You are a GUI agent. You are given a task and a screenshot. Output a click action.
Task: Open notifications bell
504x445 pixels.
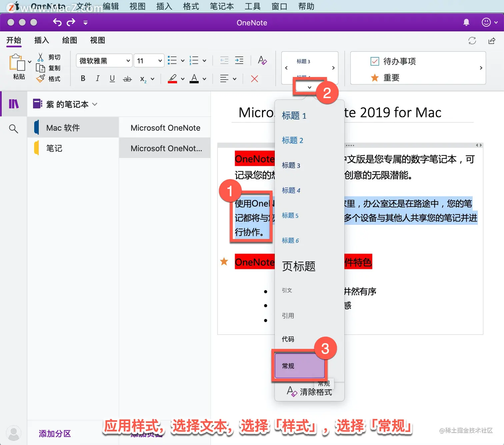pyautogui.click(x=466, y=22)
